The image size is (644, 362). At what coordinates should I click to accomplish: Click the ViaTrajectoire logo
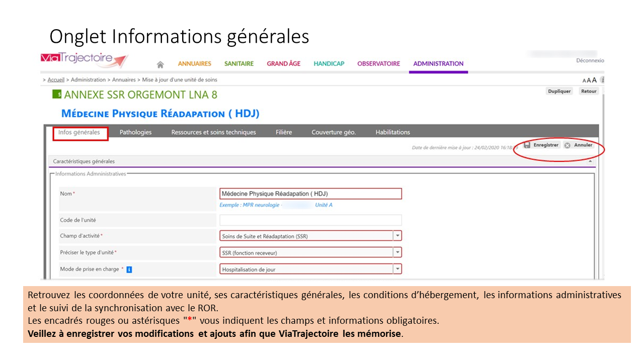pos(84,59)
